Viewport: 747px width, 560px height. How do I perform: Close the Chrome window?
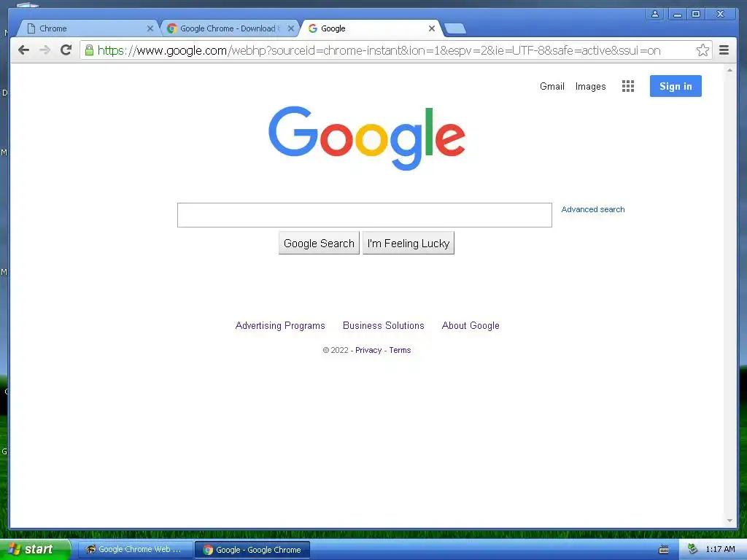721,14
